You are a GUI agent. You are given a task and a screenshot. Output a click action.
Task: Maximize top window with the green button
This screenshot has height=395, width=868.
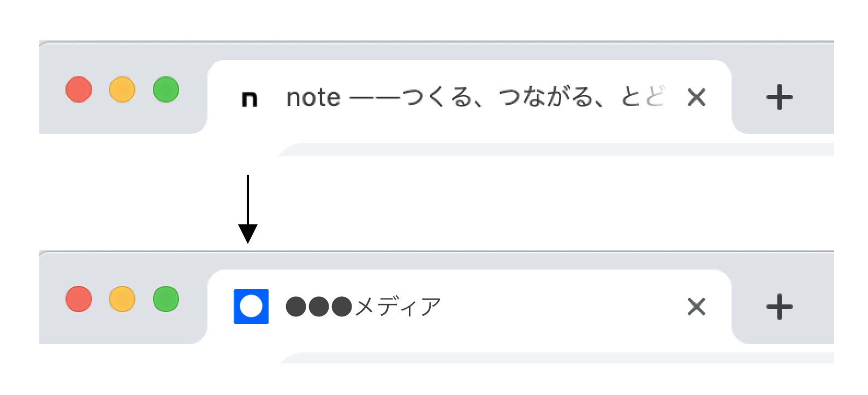[166, 89]
